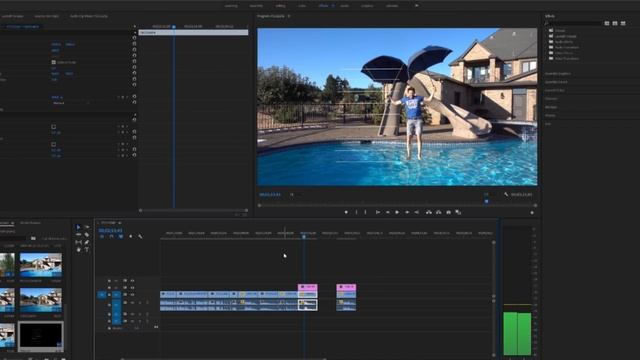Select the black clip thumbnail in Project panel
Image resolution: width=640 pixels, height=360 pixels.
point(40,336)
